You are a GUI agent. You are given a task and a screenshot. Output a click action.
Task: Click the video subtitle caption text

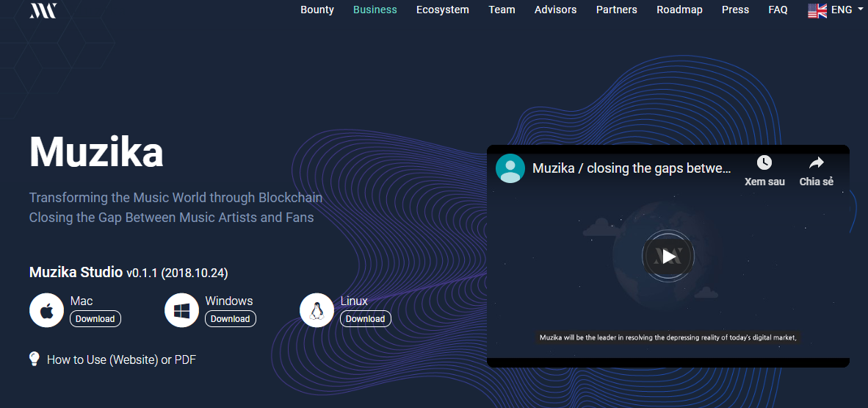668,337
